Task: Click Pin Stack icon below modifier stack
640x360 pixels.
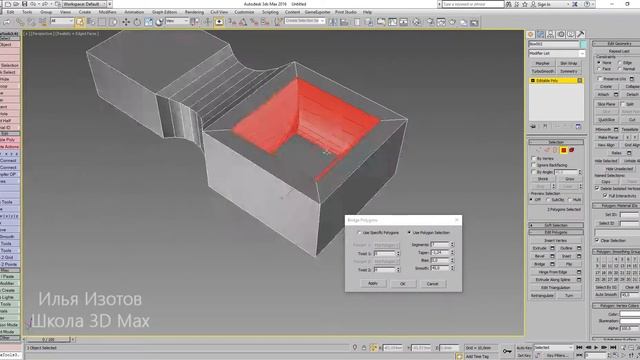Action: coord(533,127)
